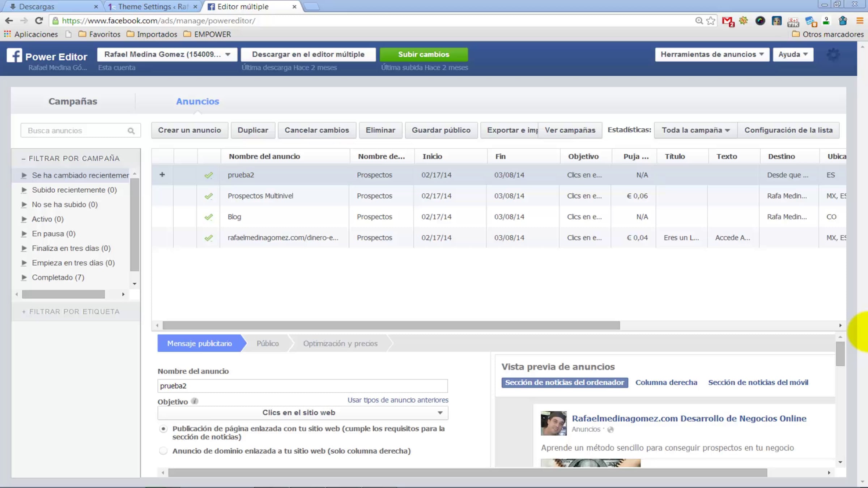Open the Toda la campaña statistics dropdown

(695, 130)
